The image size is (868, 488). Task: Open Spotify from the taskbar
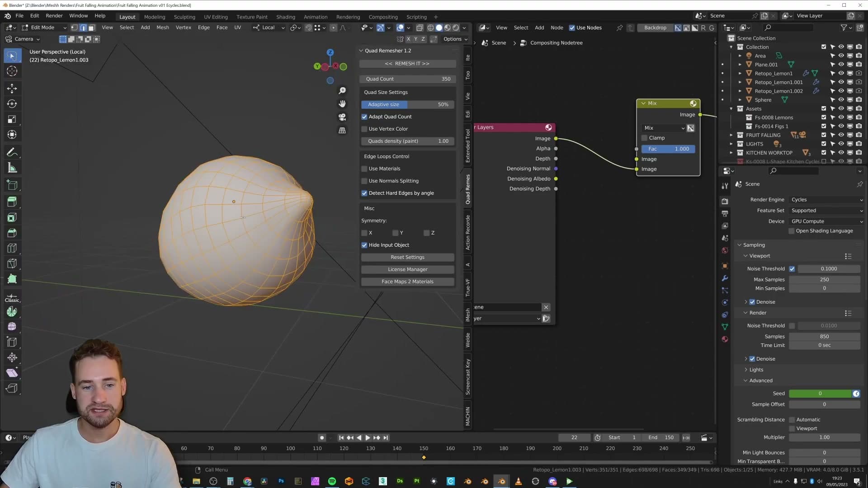point(332,481)
